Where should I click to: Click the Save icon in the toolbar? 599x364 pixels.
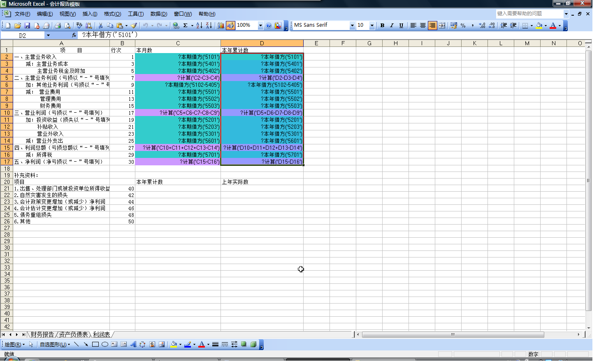(x=27, y=26)
